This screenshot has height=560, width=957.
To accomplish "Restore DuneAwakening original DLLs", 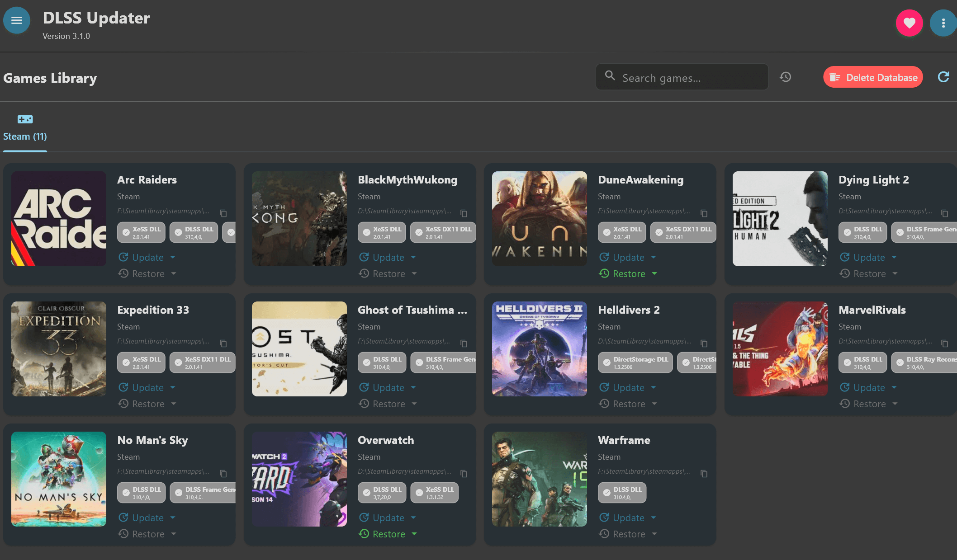I will coord(622,273).
